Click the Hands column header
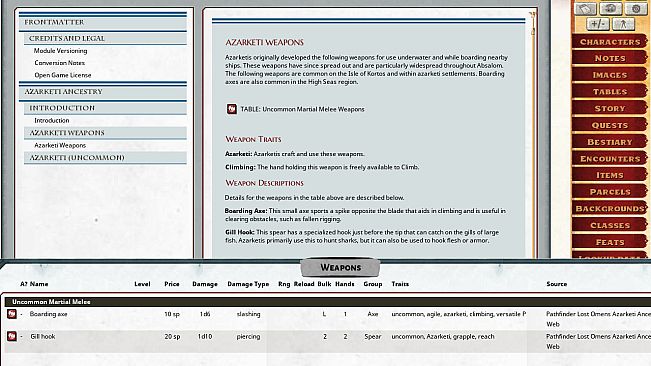651x366 pixels. point(345,284)
